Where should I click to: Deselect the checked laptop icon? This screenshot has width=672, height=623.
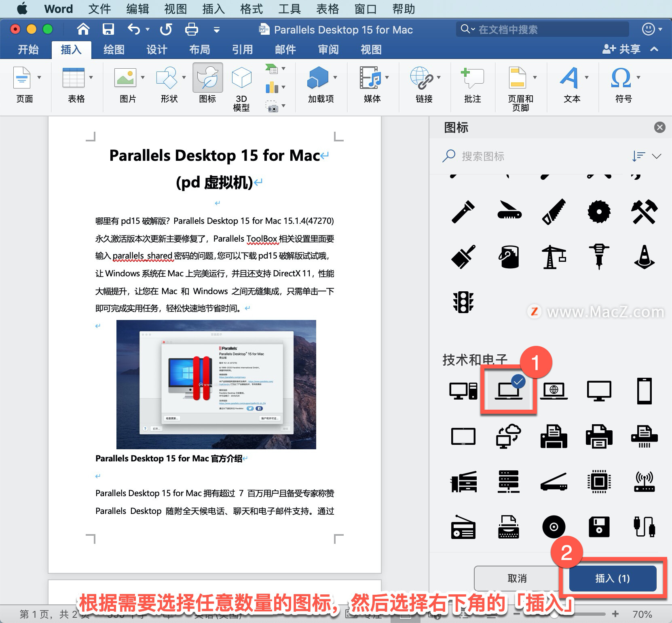click(509, 391)
